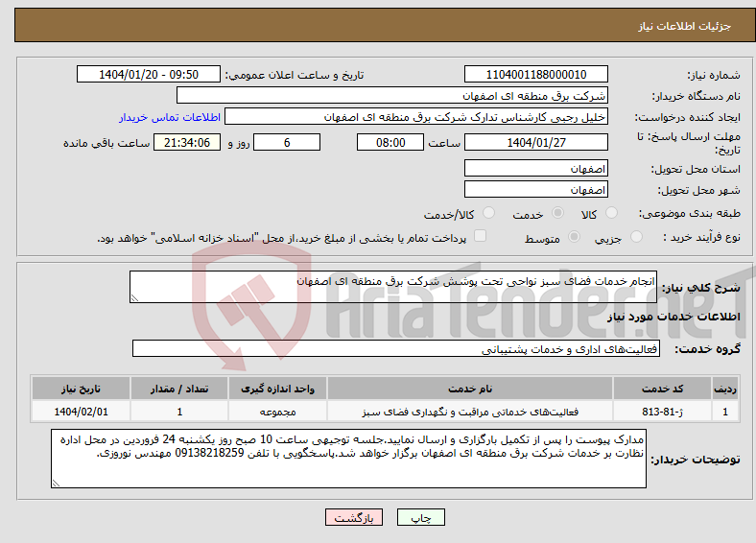This screenshot has width=756, height=543.
Task: Click the کد خدمت column header
Action: 663,389
